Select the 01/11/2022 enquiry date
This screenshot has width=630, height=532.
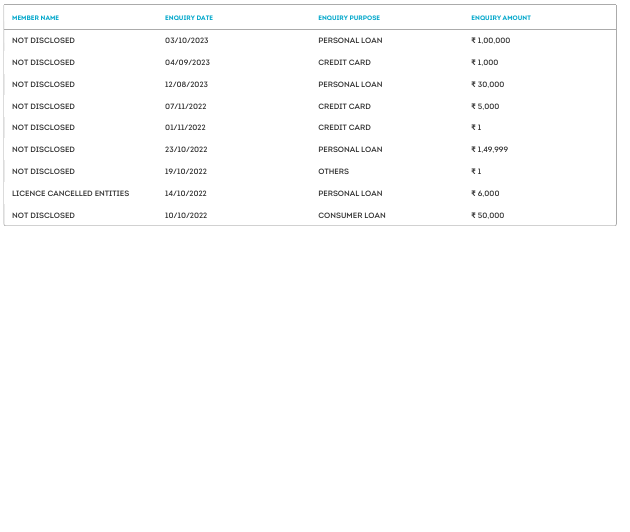coord(185,128)
